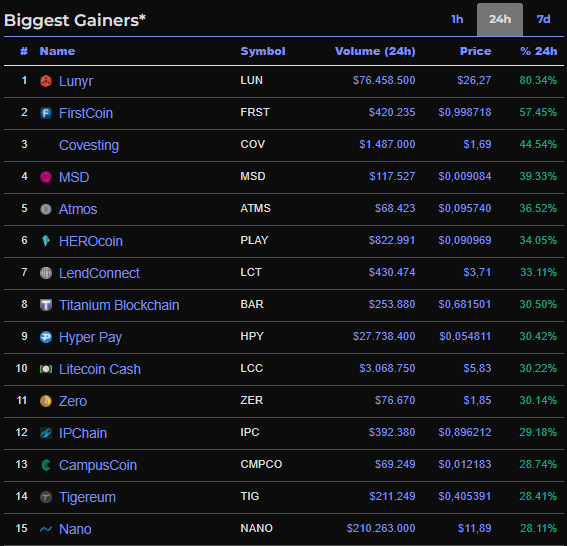Click Hyper Pay volume $27.738.400

click(x=384, y=336)
